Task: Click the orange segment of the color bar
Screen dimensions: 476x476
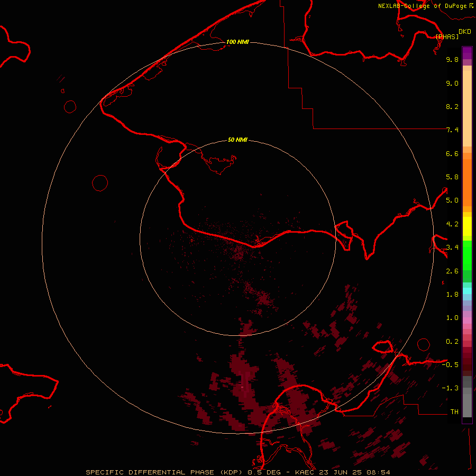Action: point(467,183)
